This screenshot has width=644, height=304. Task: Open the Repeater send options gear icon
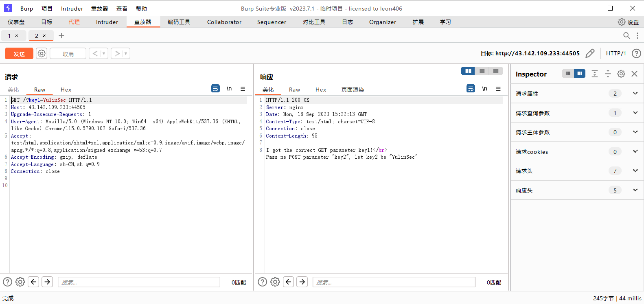pyautogui.click(x=42, y=53)
